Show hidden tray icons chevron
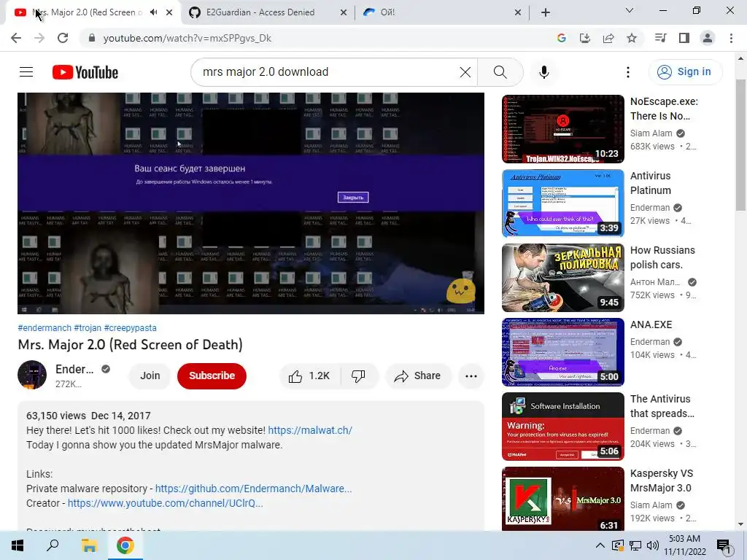This screenshot has height=560, width=747. (600, 545)
